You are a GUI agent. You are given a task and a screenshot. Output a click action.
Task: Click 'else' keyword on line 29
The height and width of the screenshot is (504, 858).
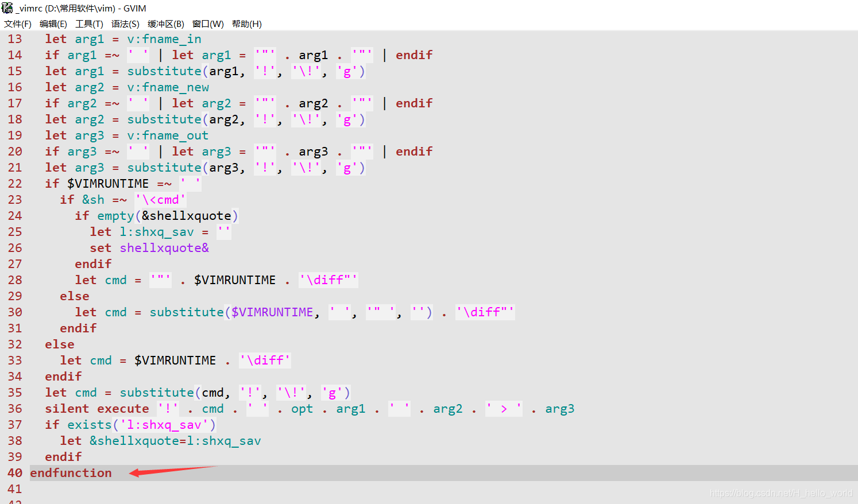click(x=75, y=296)
